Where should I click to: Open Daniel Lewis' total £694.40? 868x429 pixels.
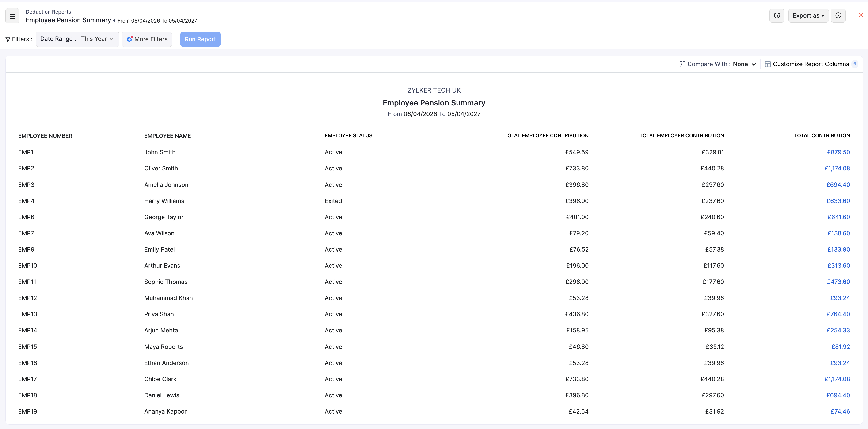[838, 395]
